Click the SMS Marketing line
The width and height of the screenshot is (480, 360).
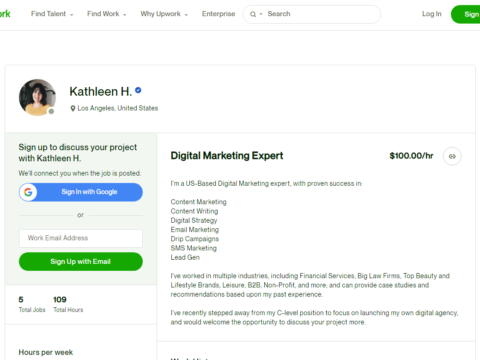coord(194,248)
